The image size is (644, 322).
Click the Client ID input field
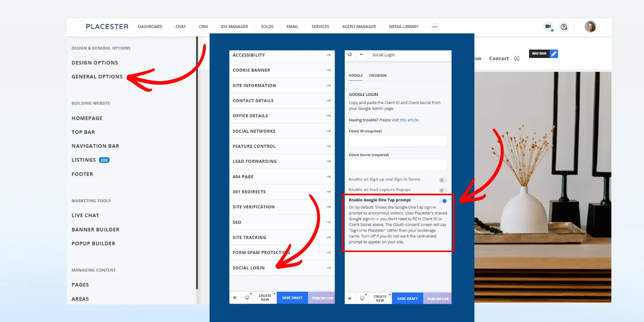[x=398, y=141]
